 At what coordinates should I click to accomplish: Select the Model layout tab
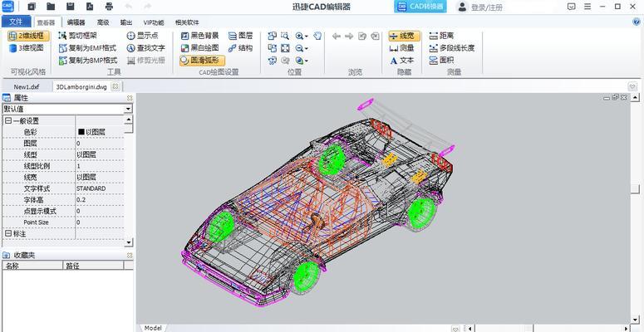(x=153, y=328)
